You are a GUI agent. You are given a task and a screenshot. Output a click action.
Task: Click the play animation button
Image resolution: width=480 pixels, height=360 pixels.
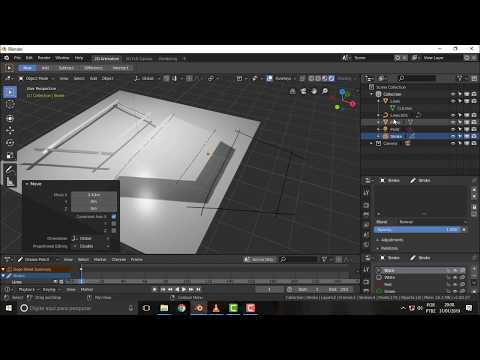pos(184,289)
